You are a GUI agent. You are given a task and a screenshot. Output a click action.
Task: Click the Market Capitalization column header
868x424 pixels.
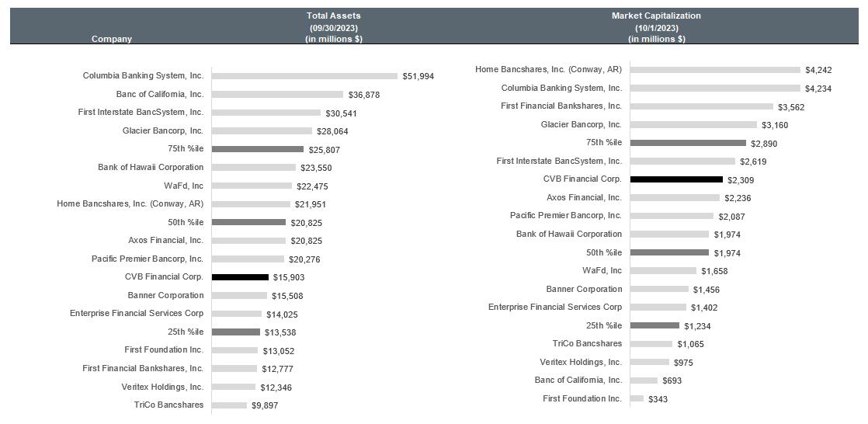[656, 16]
